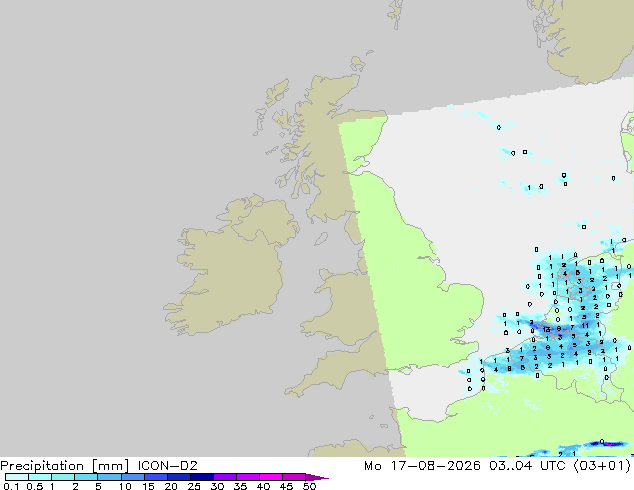Click the 03..04 UTC time label

(x=527, y=466)
